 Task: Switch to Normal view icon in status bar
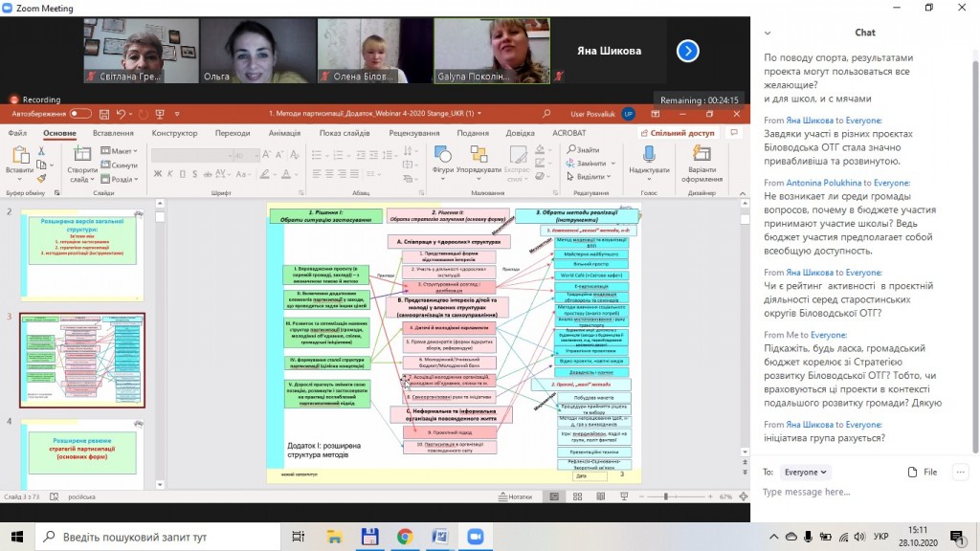[x=554, y=496]
